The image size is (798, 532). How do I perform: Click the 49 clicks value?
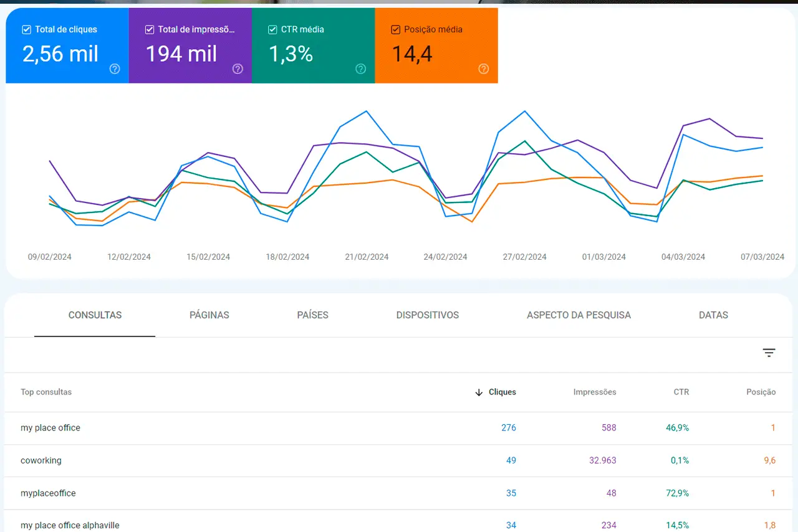tap(511, 460)
